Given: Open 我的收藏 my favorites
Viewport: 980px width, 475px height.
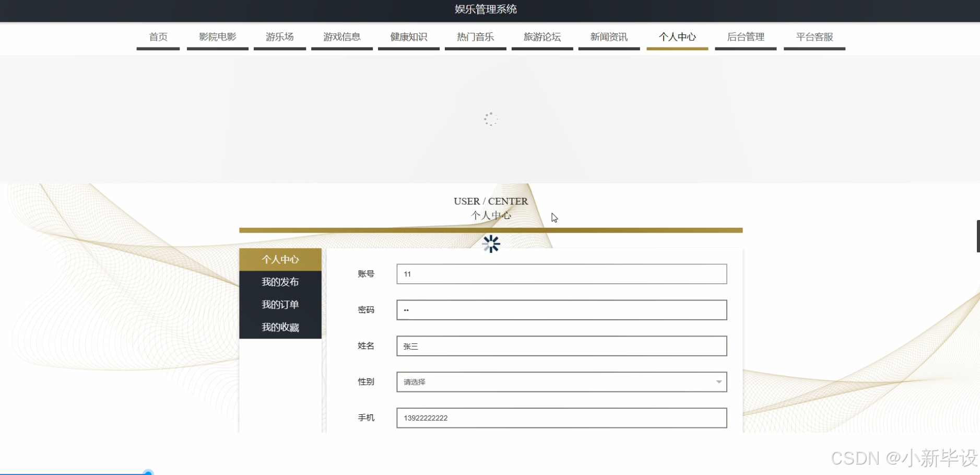Looking at the screenshot, I should 280,327.
